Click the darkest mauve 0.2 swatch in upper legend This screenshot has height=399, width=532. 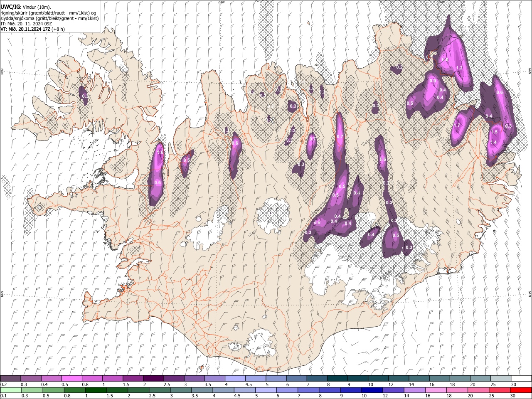pos(10,378)
